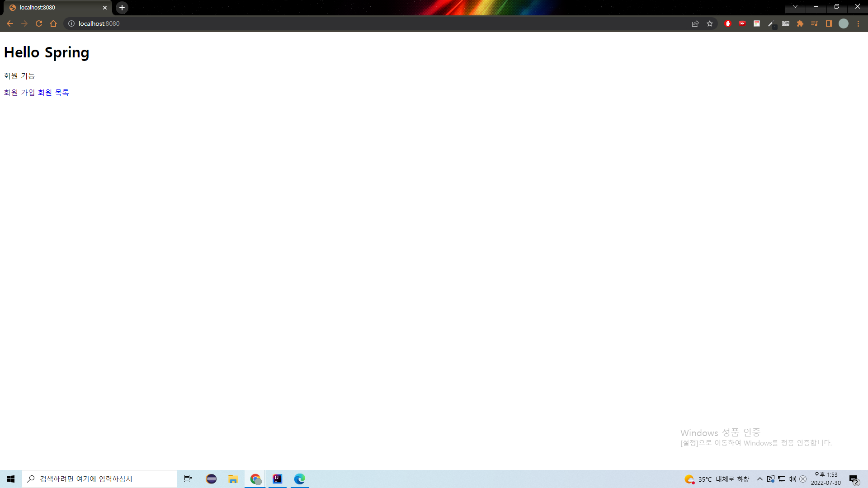Bookmark this page with the star
The image size is (868, 488).
coord(710,23)
